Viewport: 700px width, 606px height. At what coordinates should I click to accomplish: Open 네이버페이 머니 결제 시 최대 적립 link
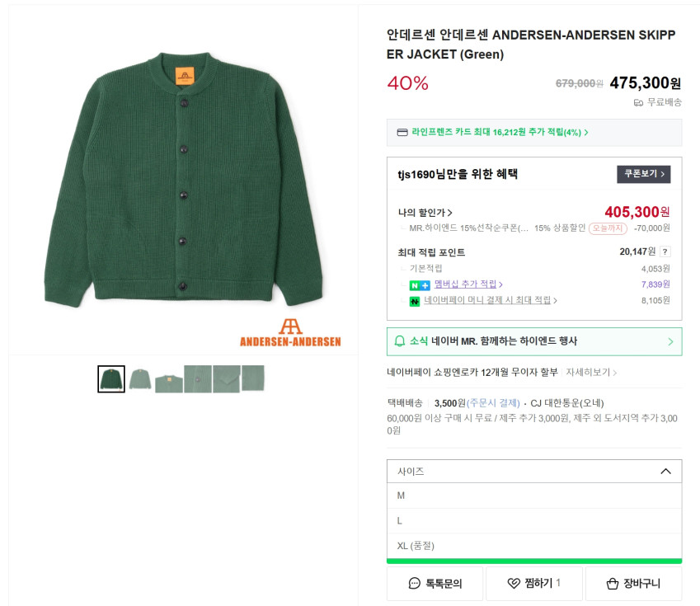click(x=490, y=301)
